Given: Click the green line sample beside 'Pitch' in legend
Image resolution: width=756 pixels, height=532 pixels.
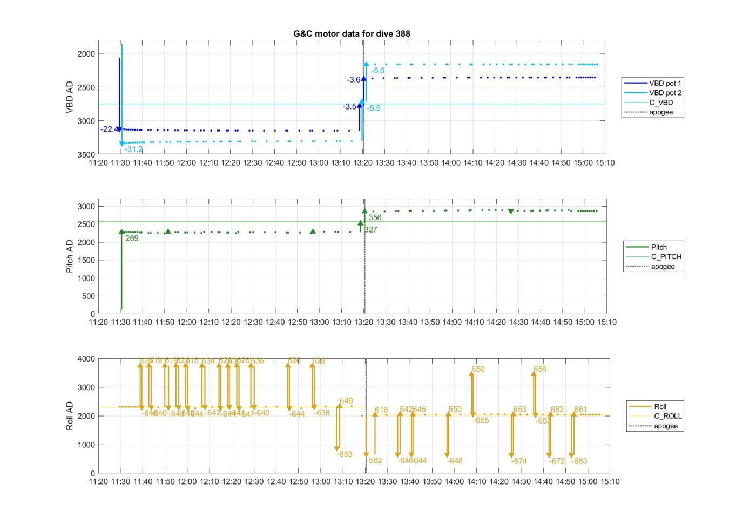Looking at the screenshot, I should 637,247.
